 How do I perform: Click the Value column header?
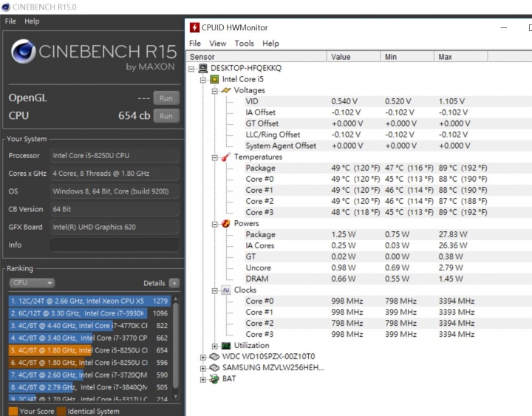tap(353, 57)
